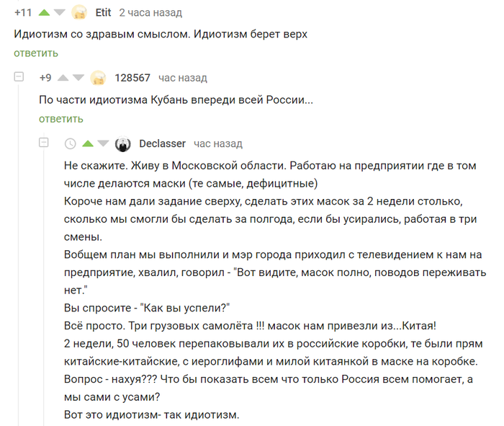Open Etit's avatar picture
Image resolution: width=504 pixels, height=426 pixels.
(x=80, y=13)
